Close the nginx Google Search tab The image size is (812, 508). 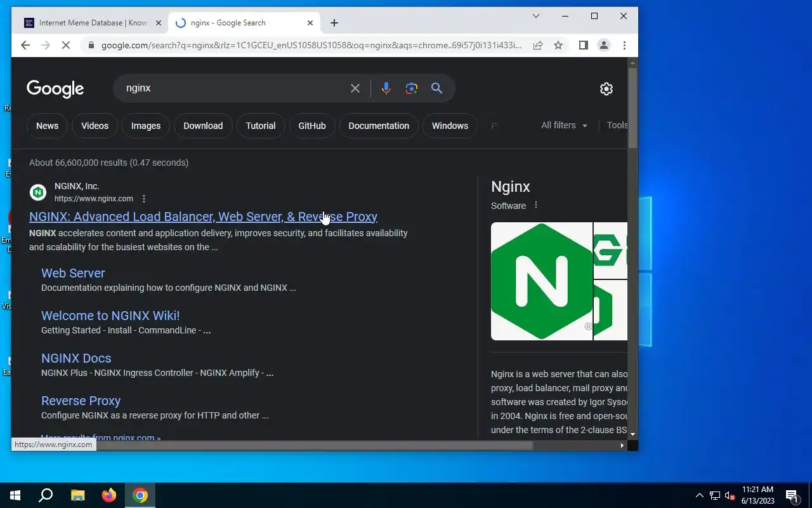coord(310,23)
